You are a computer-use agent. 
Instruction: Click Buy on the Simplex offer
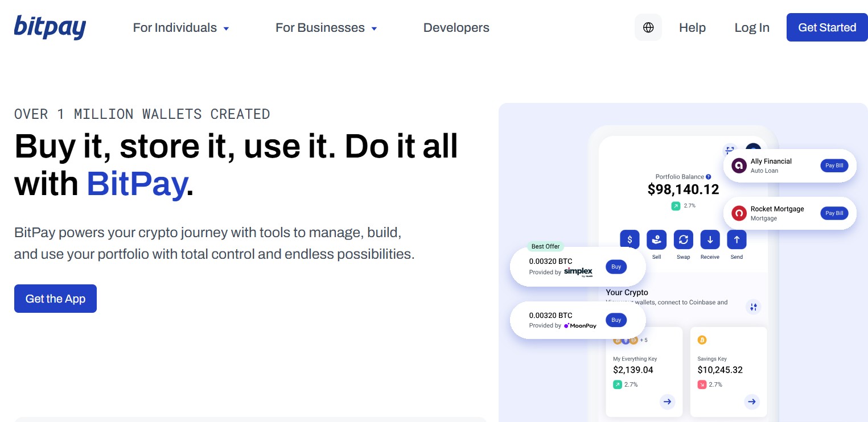(616, 266)
